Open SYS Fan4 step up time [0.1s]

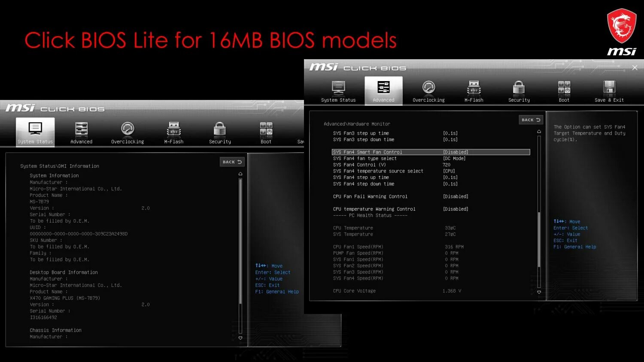(395, 178)
